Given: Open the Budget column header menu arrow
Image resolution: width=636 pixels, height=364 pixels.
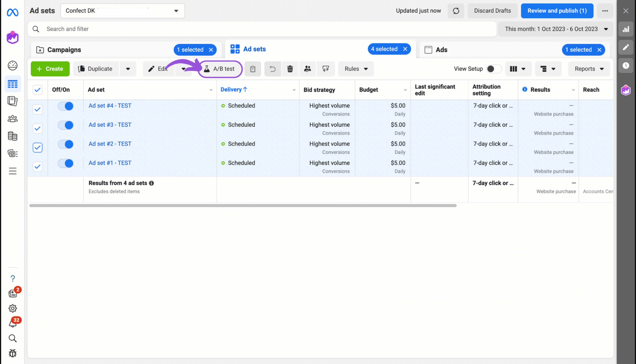Looking at the screenshot, I should click(x=405, y=90).
